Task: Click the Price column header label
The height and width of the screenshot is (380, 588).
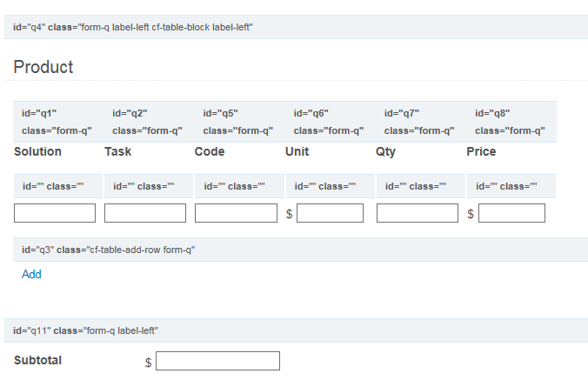Action: pos(481,151)
